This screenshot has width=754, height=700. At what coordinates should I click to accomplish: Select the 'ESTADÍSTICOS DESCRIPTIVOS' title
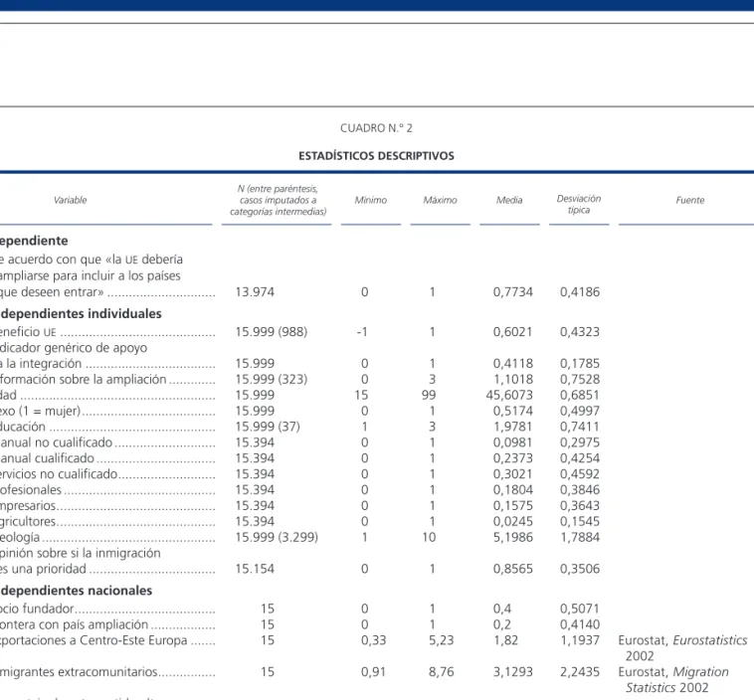point(376,156)
